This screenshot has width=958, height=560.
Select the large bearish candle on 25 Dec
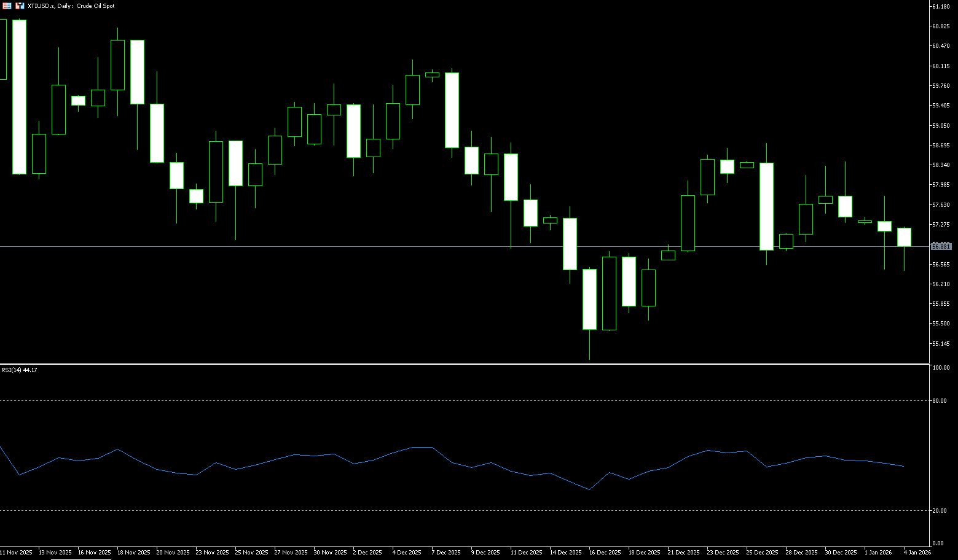[x=766, y=206]
